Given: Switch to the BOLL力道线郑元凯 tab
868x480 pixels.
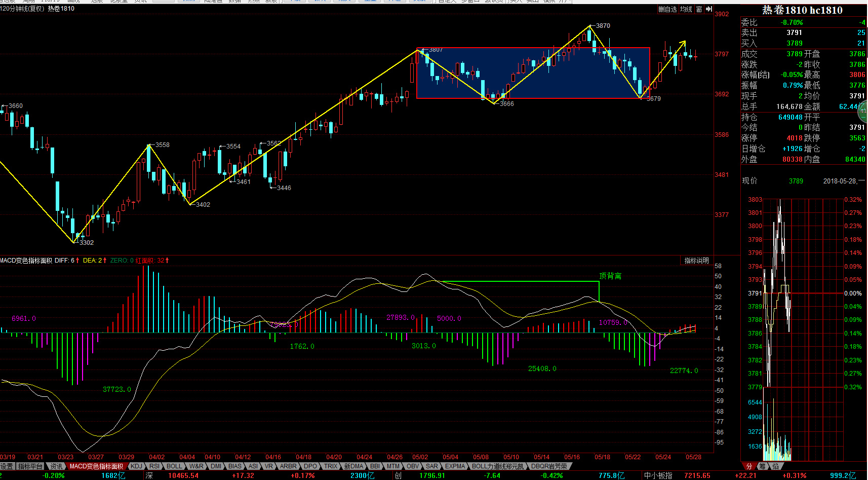Looking at the screenshot, I should coord(498,466).
